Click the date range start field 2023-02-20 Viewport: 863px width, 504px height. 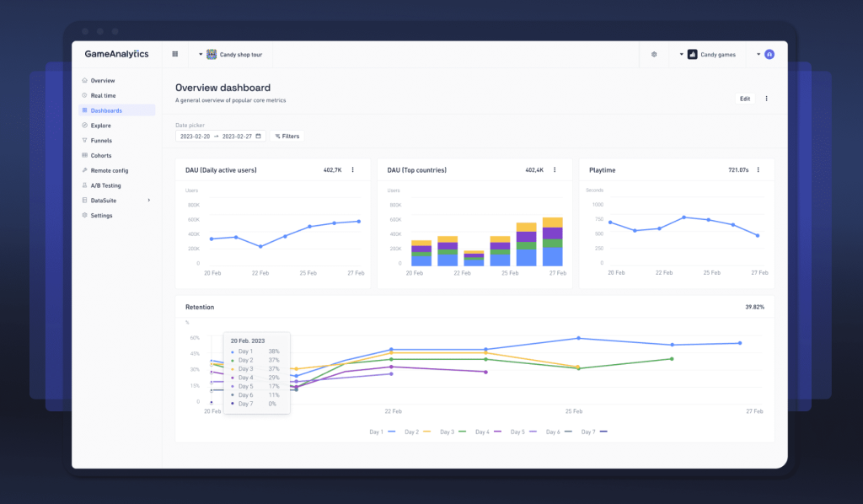pyautogui.click(x=194, y=136)
